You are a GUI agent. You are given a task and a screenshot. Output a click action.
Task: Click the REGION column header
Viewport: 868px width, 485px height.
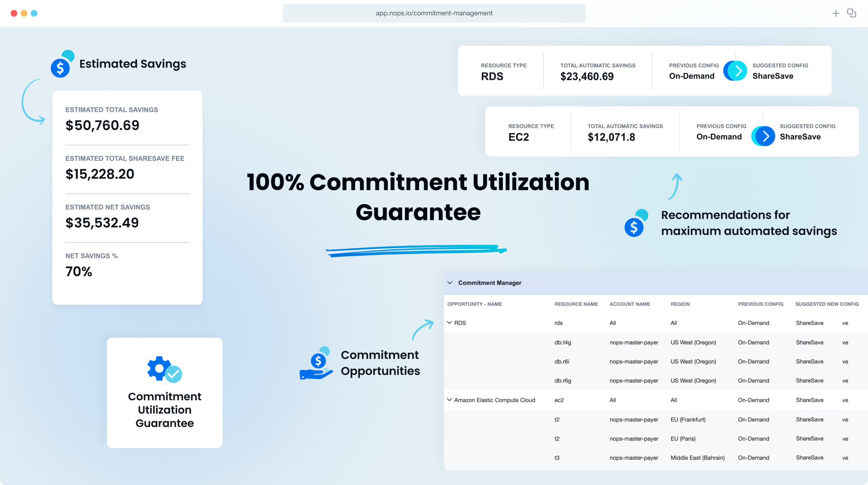pyautogui.click(x=680, y=304)
